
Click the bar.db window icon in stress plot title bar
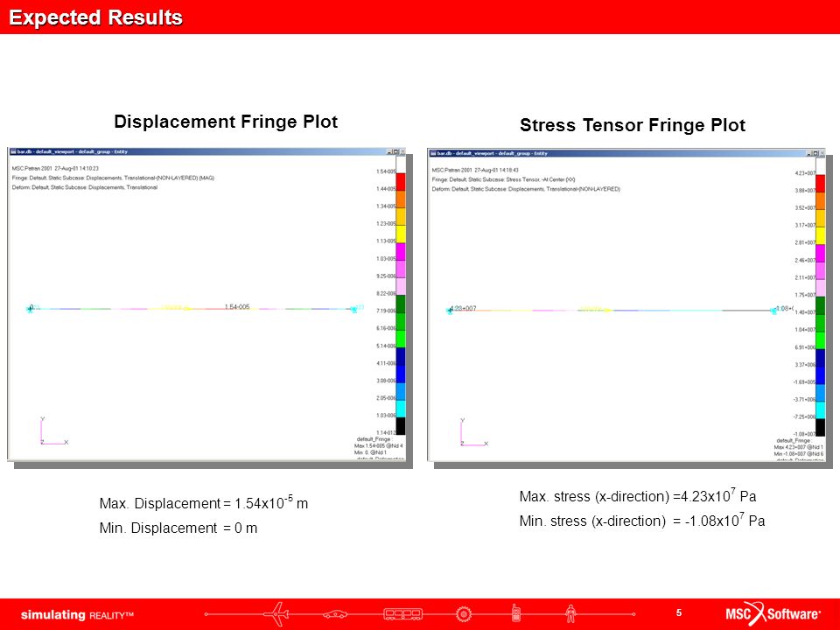(433, 153)
